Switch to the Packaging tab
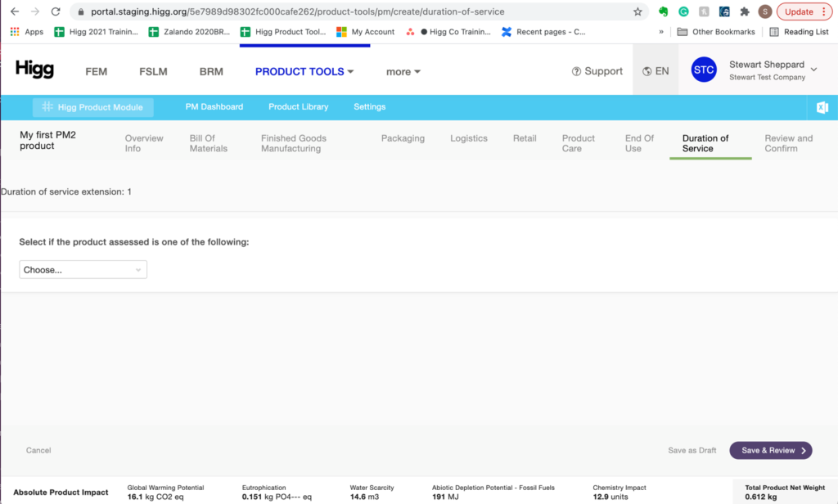The image size is (838, 504). [x=403, y=138]
